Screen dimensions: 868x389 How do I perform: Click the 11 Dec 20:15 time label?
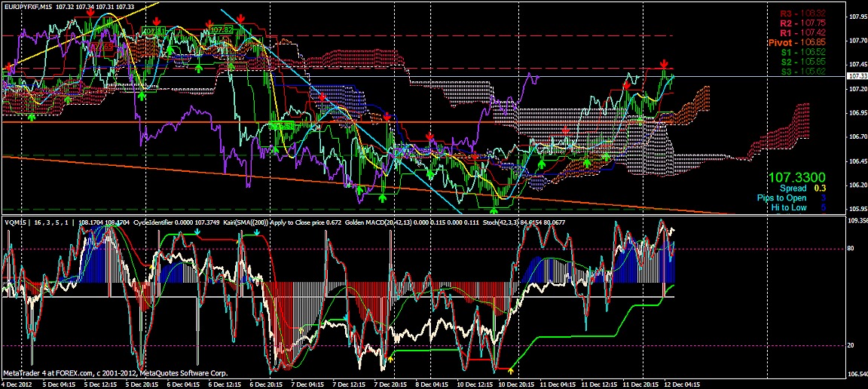point(640,384)
